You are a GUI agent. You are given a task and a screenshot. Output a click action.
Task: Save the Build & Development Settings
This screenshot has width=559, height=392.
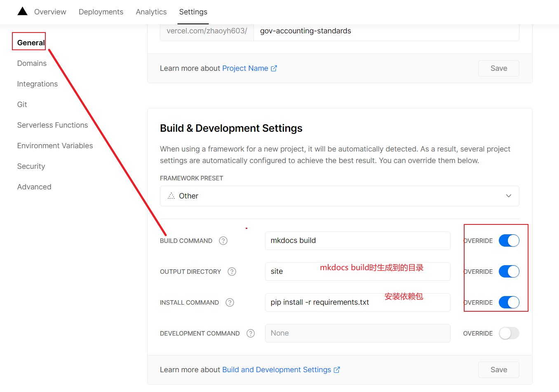[498, 370]
